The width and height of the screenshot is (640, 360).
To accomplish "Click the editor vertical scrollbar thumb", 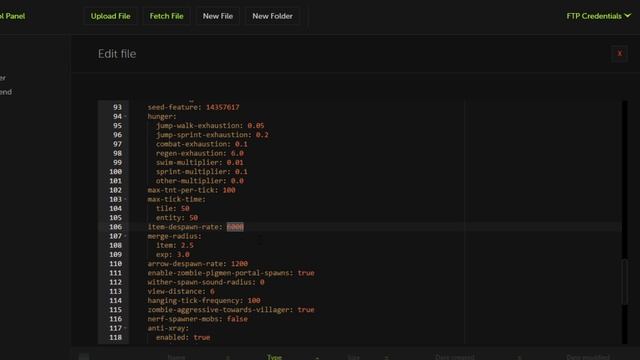I will coord(624,282).
